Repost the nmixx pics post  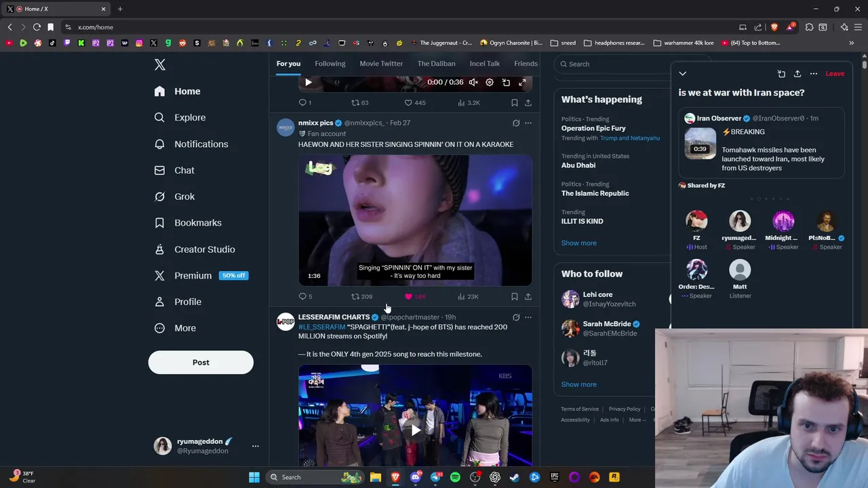click(361, 296)
